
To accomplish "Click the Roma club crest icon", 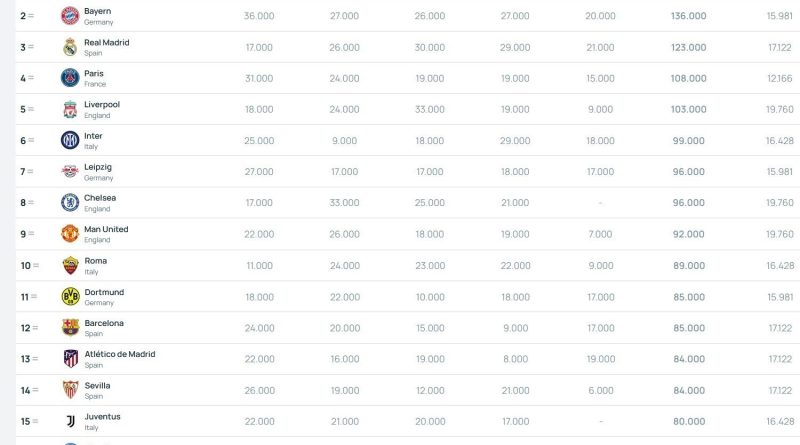I will (69, 265).
